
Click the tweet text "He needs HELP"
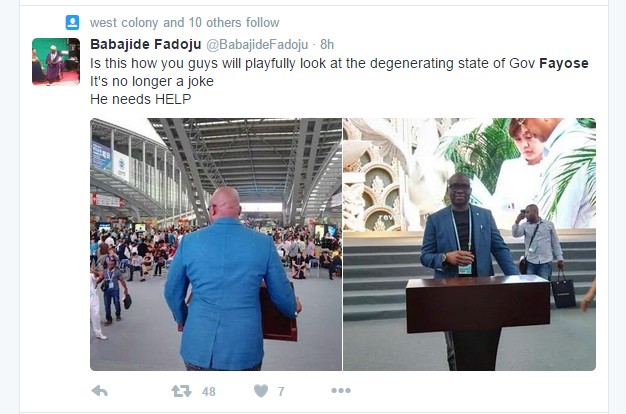(x=141, y=99)
